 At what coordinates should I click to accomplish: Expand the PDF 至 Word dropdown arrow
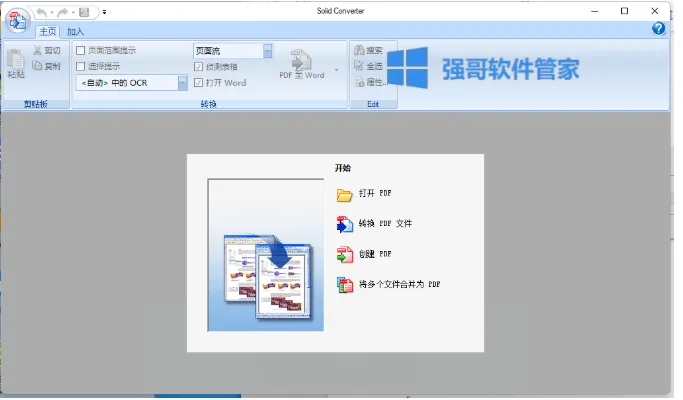tap(336, 70)
